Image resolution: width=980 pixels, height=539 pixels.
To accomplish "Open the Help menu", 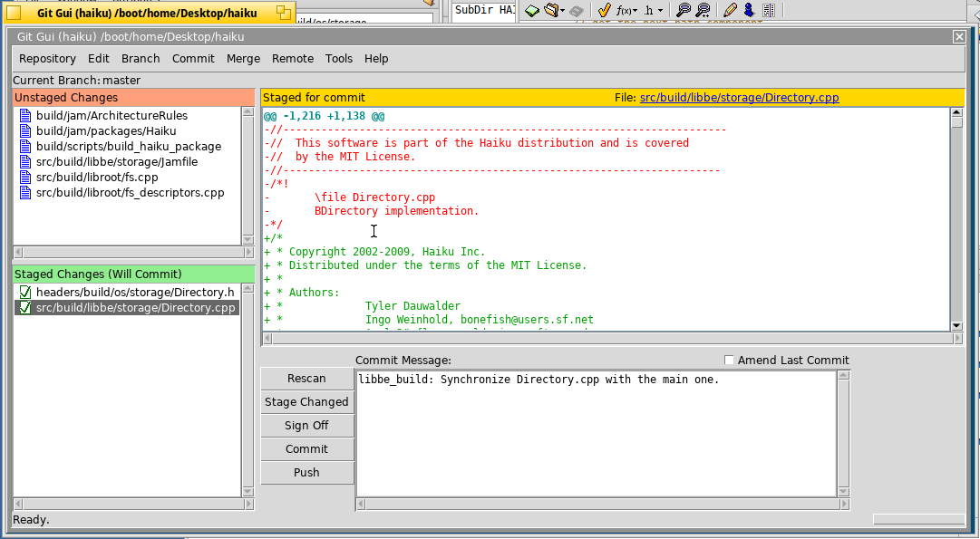I will 376,59.
